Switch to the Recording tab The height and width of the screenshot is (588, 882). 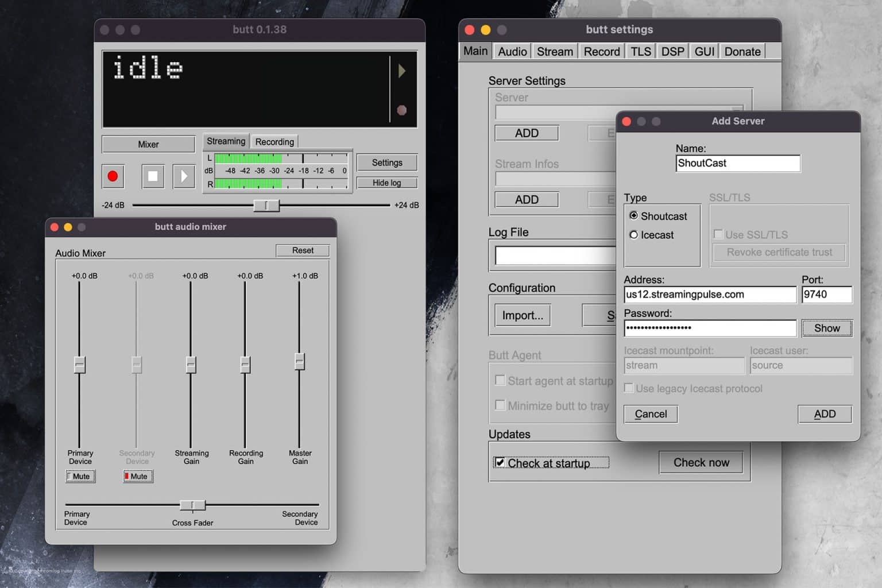click(x=274, y=141)
